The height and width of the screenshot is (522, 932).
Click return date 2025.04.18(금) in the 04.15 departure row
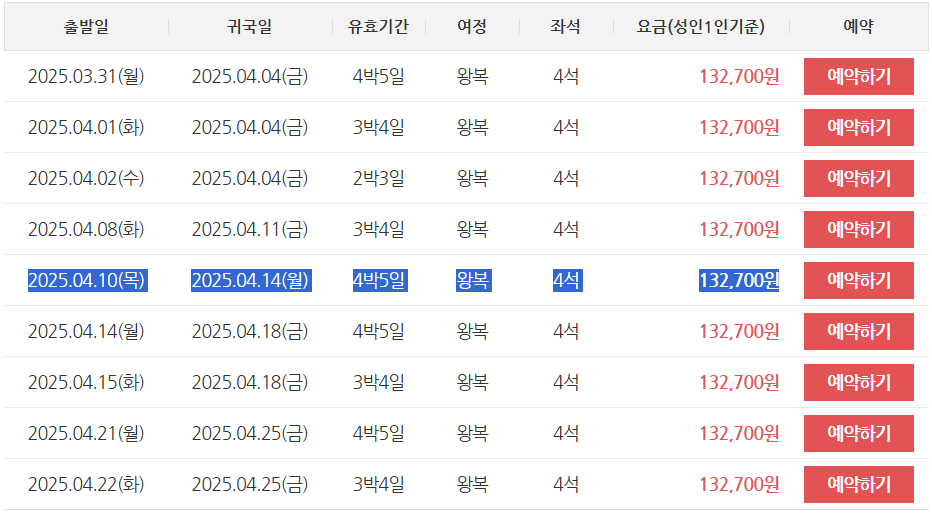tap(250, 382)
